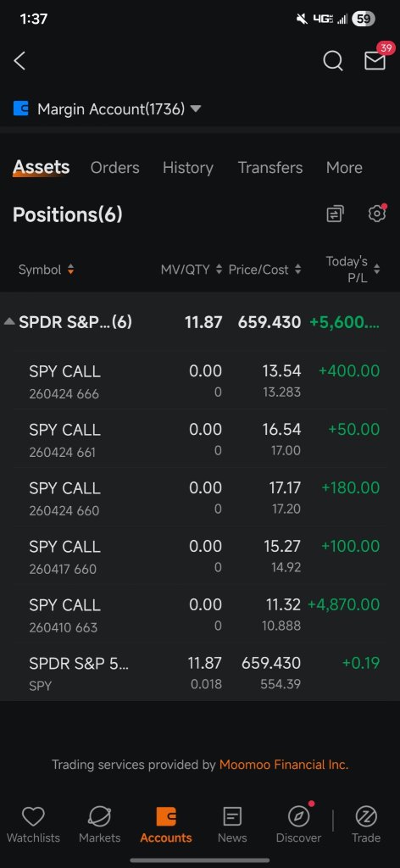The image size is (400, 868).
Task: Sort positions by Today's P/L
Action: point(353,270)
